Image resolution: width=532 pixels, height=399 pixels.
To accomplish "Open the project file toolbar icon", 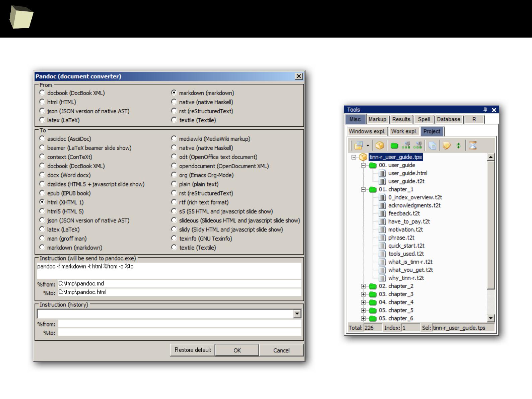I will click(x=358, y=146).
